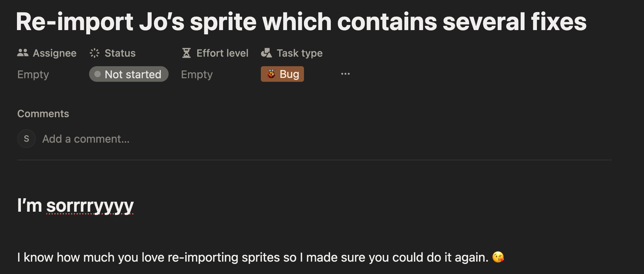Click the S user avatar
Viewport: 644px width, 274px height.
(x=27, y=139)
